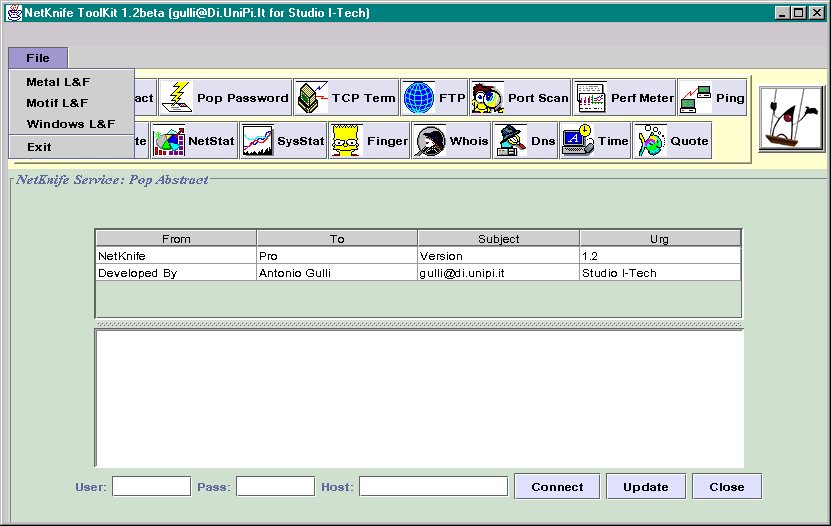Click the Java Duke logo image
The width and height of the screenshot is (831, 526).
791,119
